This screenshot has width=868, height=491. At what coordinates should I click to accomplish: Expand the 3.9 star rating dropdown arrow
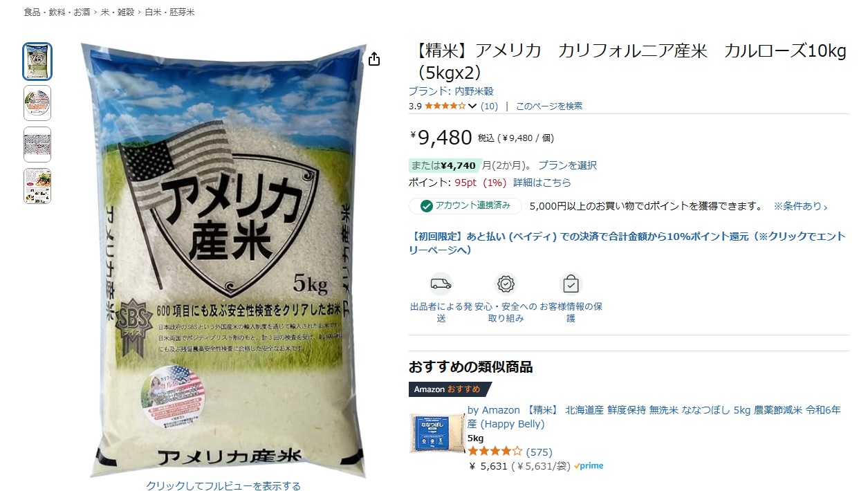point(472,106)
